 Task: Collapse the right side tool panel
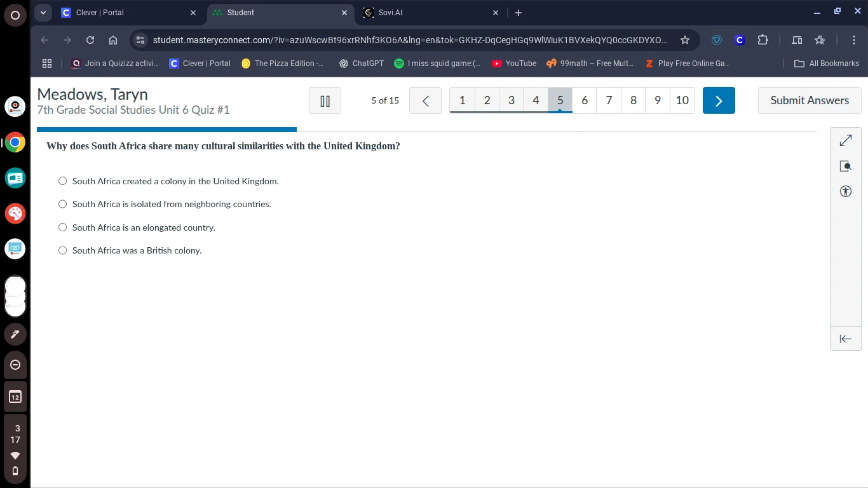(845, 339)
